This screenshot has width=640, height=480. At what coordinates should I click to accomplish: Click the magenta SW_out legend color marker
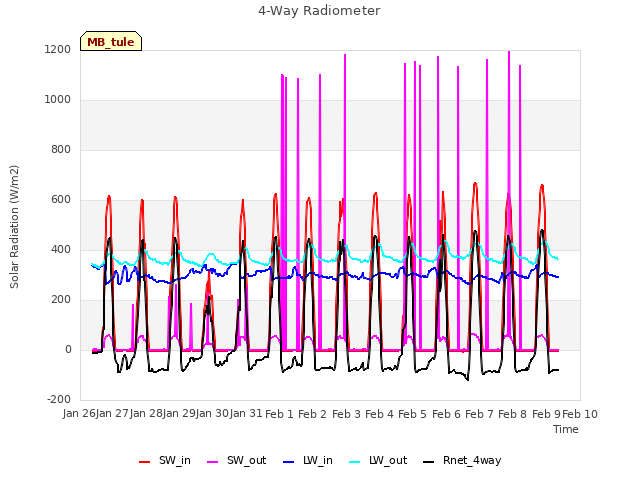coord(213,462)
